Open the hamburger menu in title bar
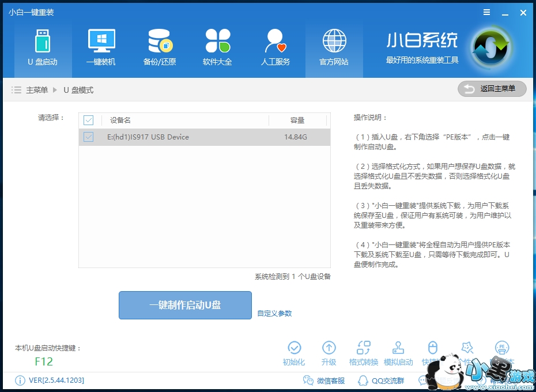 [x=487, y=13]
